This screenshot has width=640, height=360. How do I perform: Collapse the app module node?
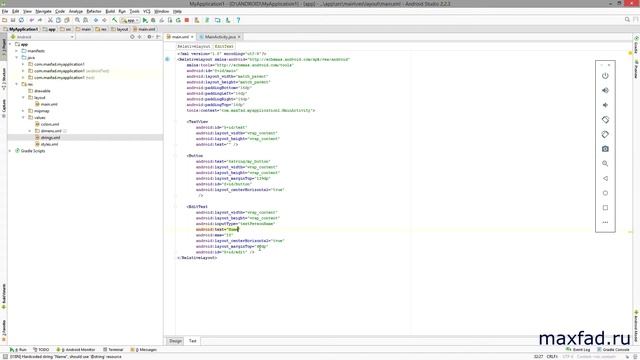coord(11,44)
